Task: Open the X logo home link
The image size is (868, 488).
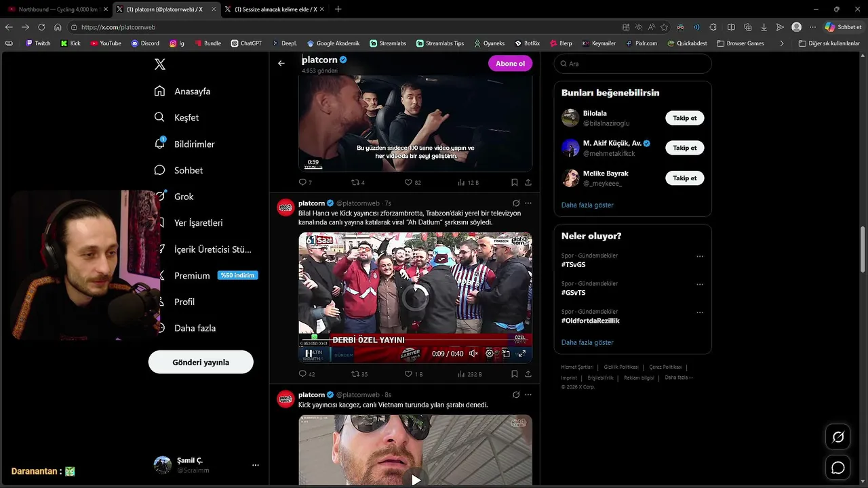Action: click(160, 64)
